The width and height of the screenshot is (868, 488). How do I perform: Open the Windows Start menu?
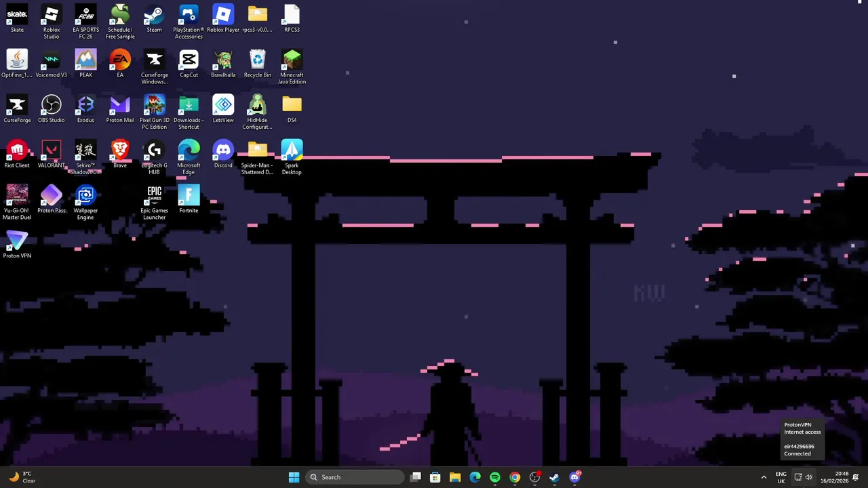(x=294, y=477)
